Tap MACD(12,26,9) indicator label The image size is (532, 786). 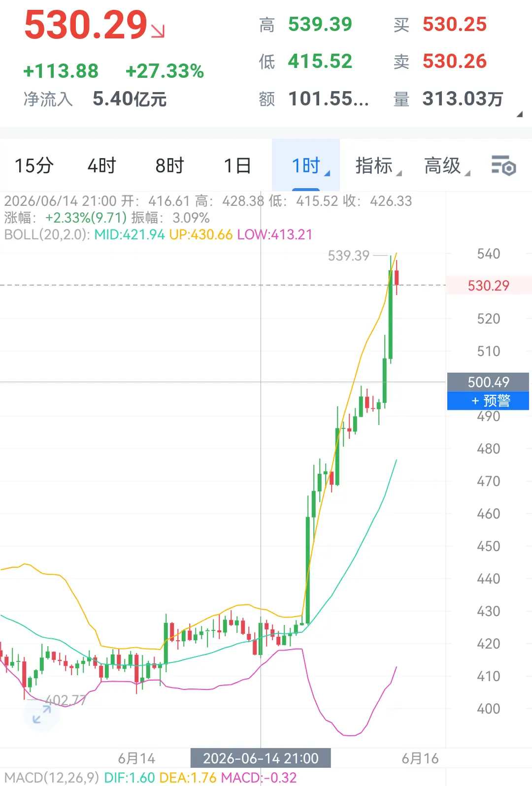click(52, 778)
